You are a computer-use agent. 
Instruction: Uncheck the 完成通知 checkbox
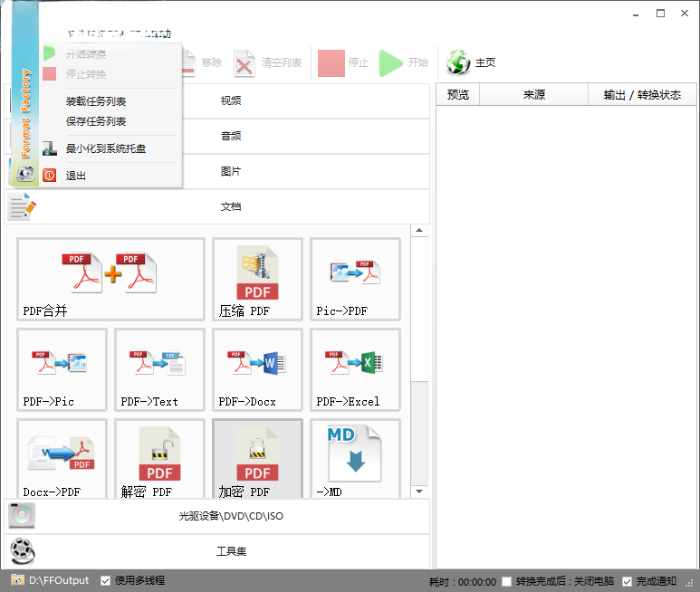click(627, 581)
